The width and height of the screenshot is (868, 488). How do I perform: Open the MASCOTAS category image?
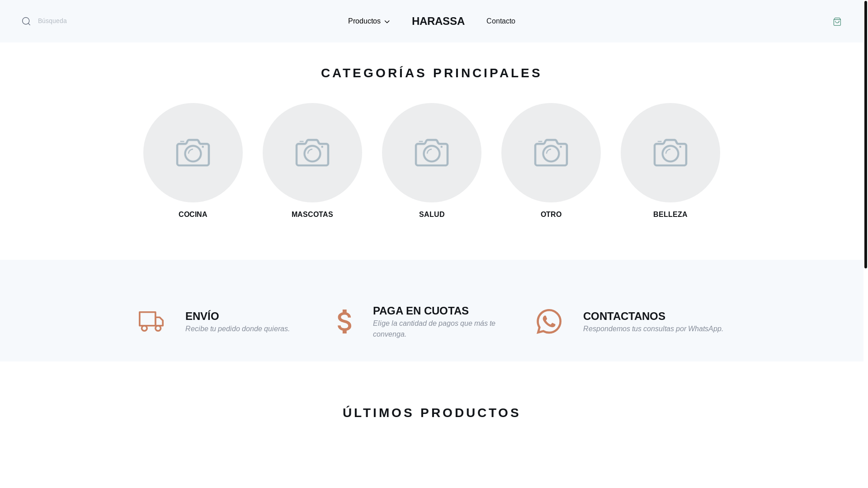click(x=312, y=153)
